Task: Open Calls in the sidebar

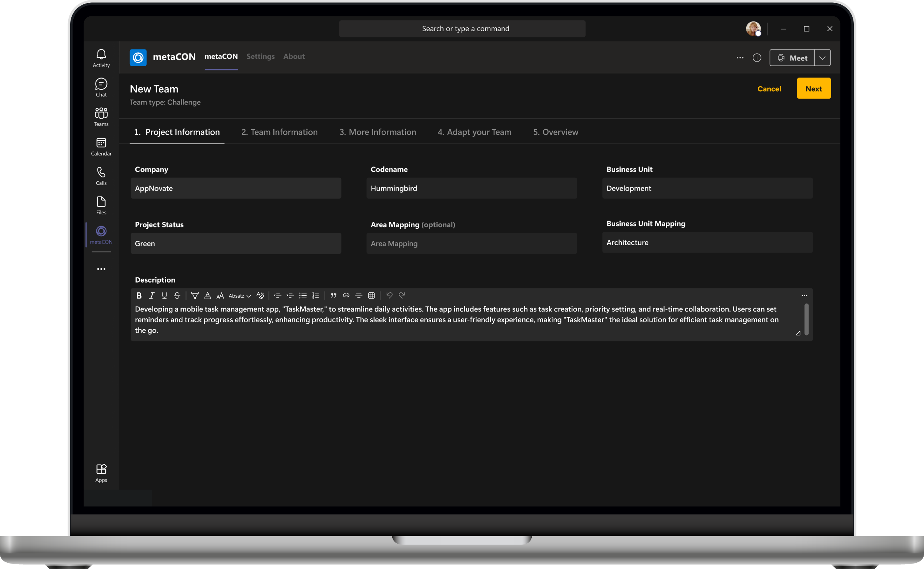Action: pos(101,176)
